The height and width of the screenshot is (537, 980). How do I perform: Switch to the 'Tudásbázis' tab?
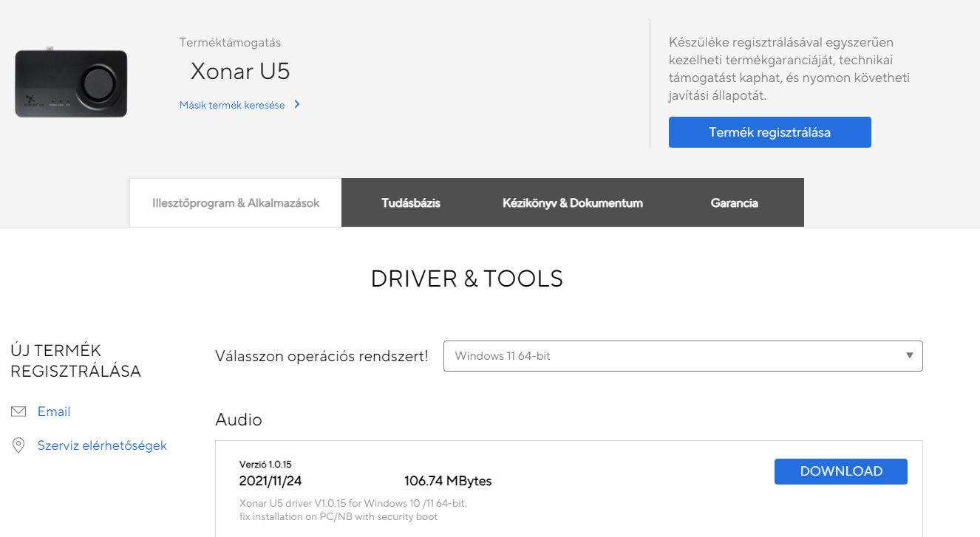[411, 202]
